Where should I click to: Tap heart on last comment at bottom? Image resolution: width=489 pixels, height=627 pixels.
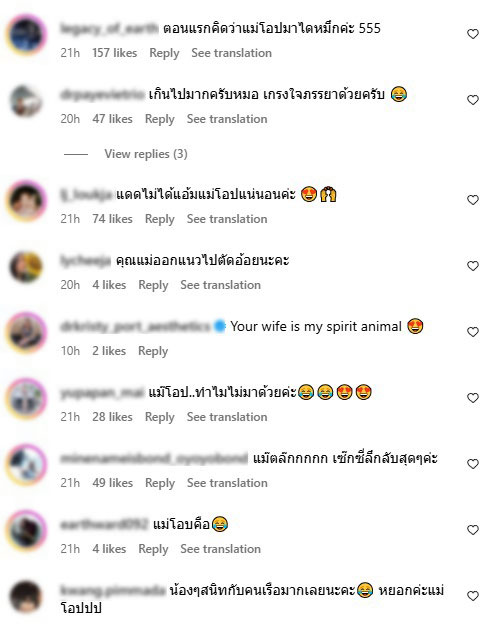[x=473, y=596]
